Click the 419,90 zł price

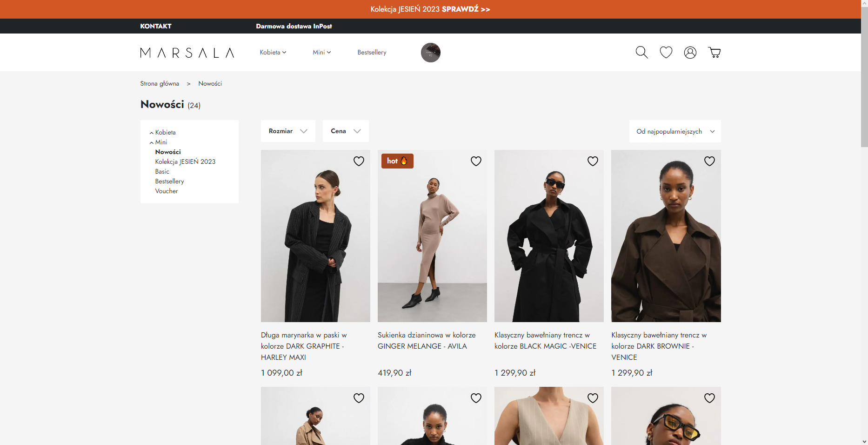(394, 373)
